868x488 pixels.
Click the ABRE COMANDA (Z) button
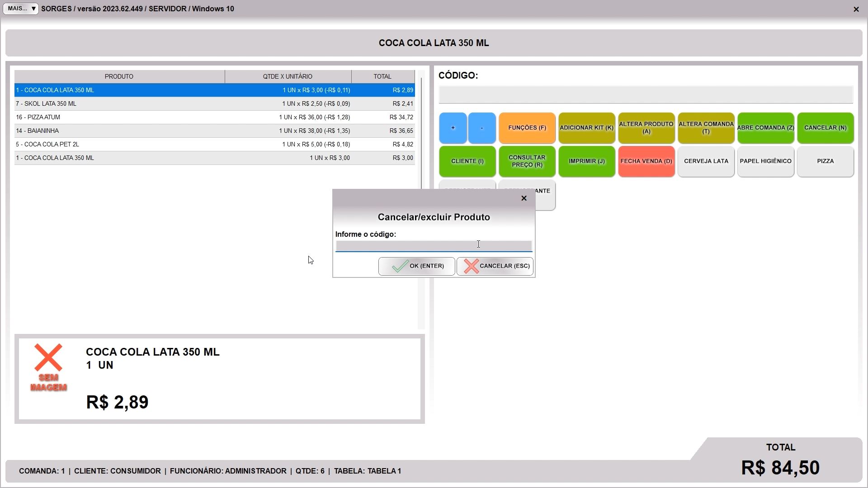tap(765, 128)
